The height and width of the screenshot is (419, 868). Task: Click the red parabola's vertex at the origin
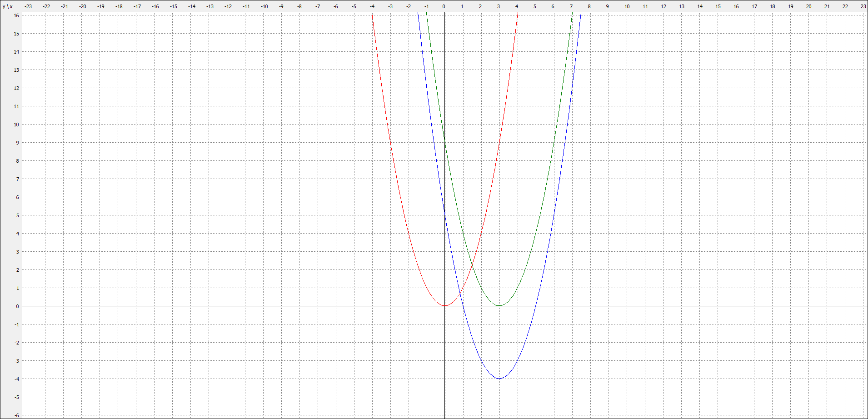click(x=444, y=306)
